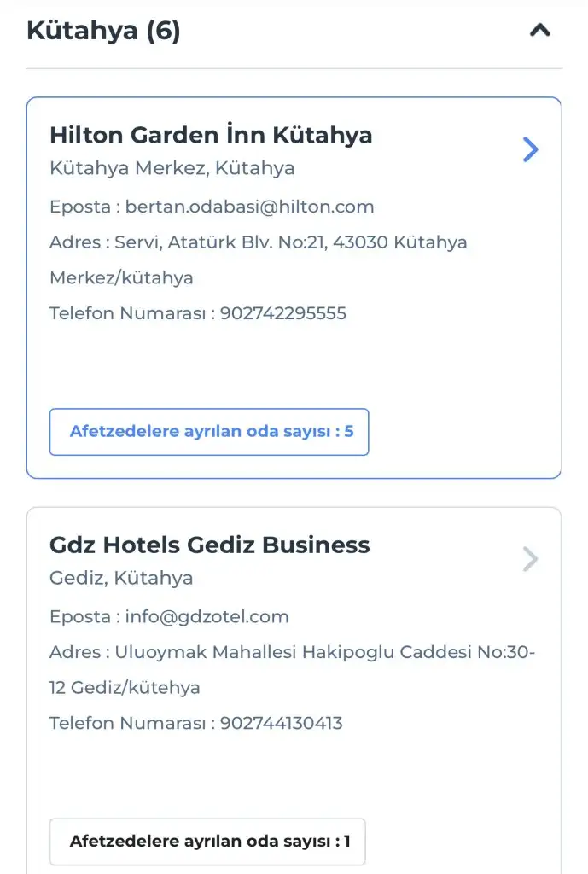Screen dimensions: 588x874
Task: Open Hilton Garden Inn details arrow
Action: coord(531,150)
